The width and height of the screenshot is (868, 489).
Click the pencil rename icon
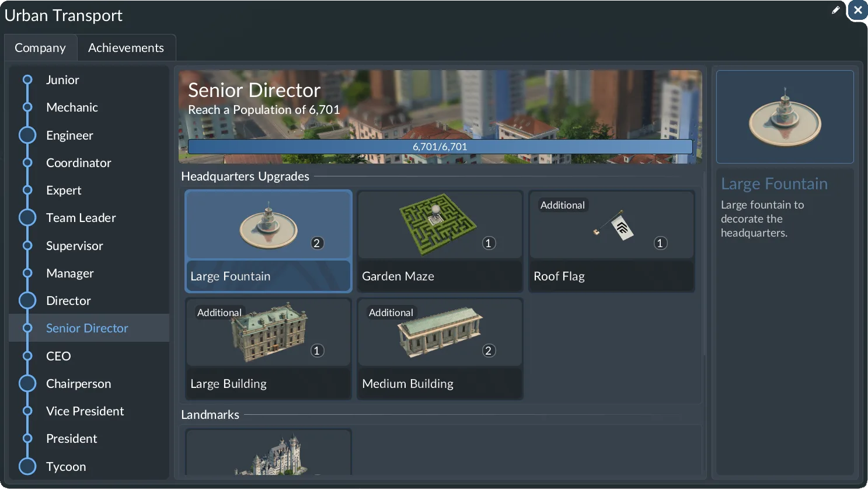click(x=836, y=10)
